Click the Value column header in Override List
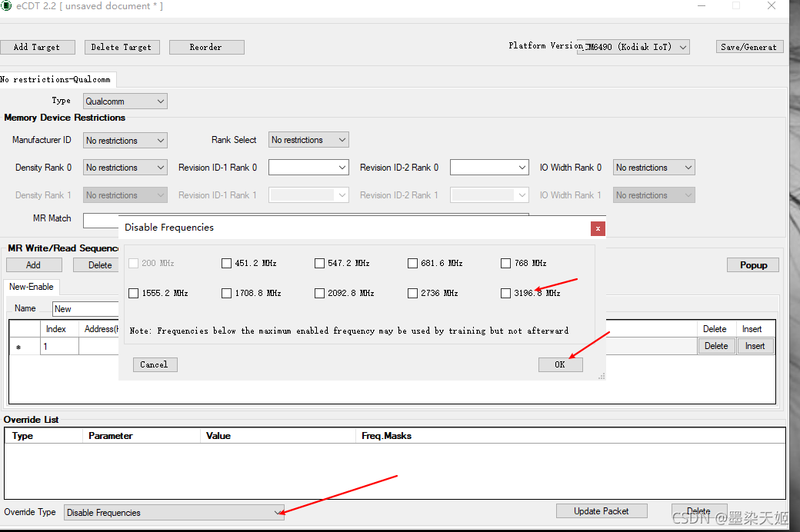Viewport: 800px width, 532px height. [x=278, y=436]
